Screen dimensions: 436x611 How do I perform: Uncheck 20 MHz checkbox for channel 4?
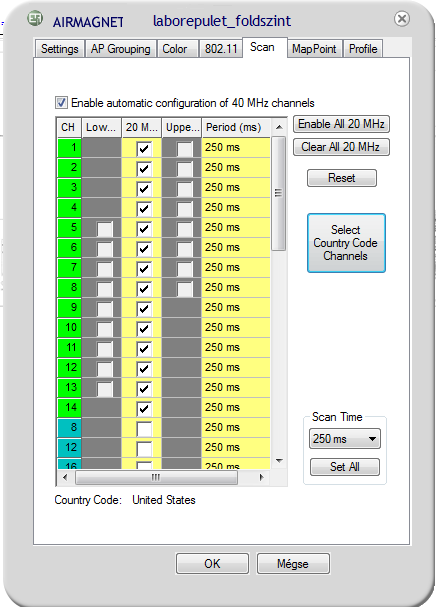tap(144, 208)
